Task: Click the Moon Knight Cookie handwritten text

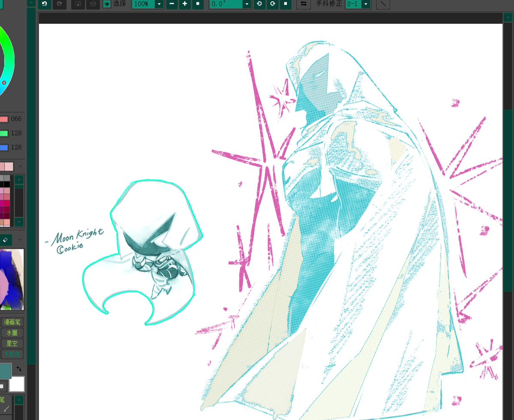Action: tap(75, 241)
